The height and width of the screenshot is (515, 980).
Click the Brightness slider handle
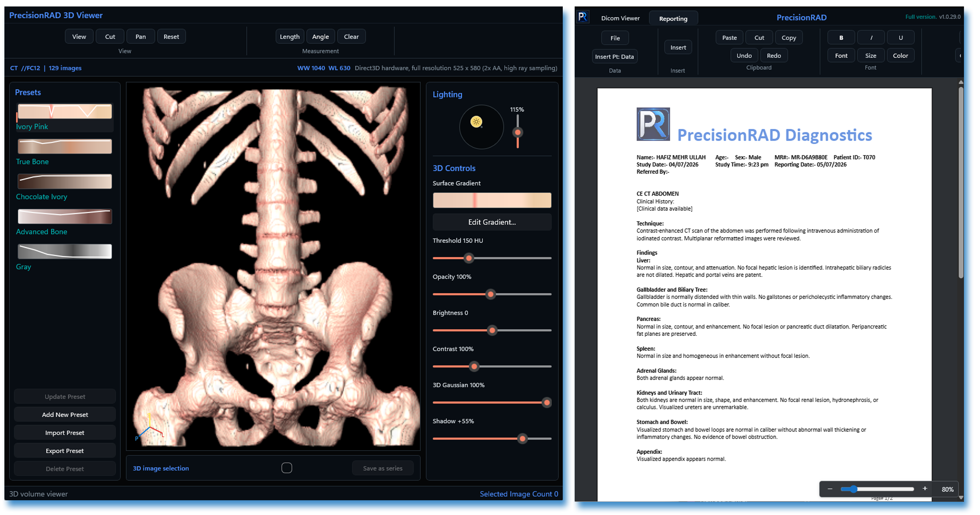492,330
